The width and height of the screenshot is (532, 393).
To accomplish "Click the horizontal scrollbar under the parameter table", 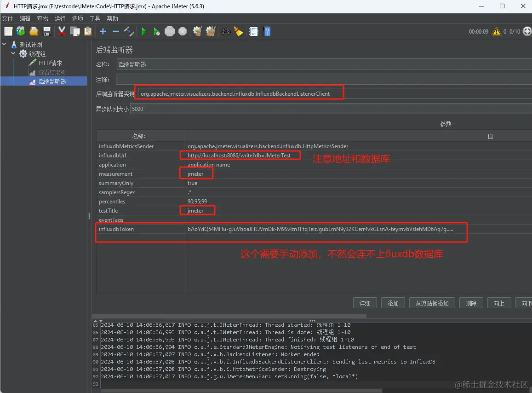I will 229,316.
